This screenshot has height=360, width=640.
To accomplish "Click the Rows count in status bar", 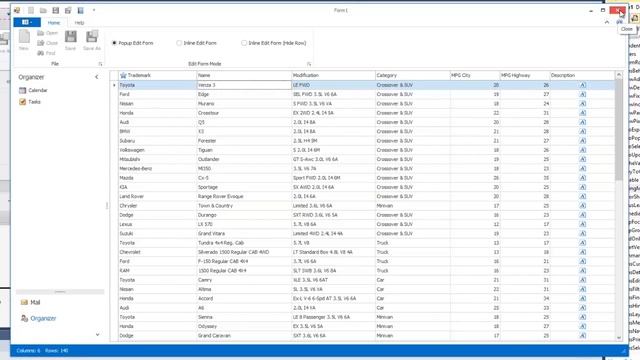I will [57, 351].
